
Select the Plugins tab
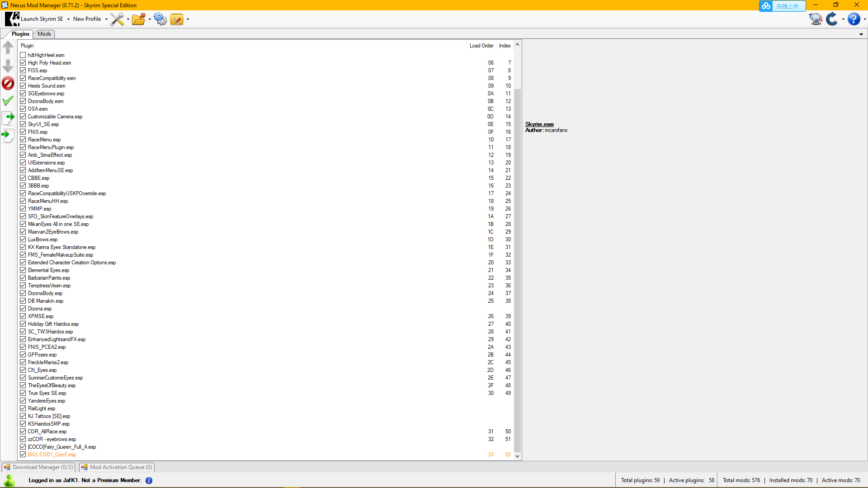point(20,34)
